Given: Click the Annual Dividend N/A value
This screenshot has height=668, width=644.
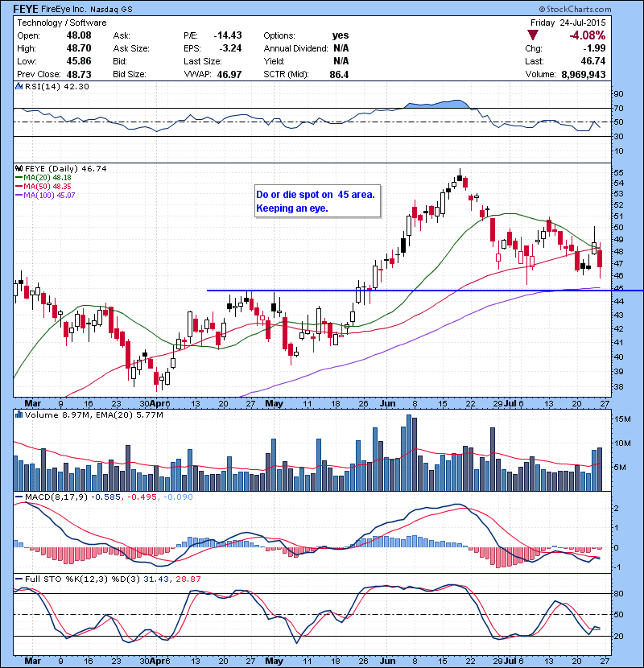Looking at the screenshot, I should pos(341,48).
